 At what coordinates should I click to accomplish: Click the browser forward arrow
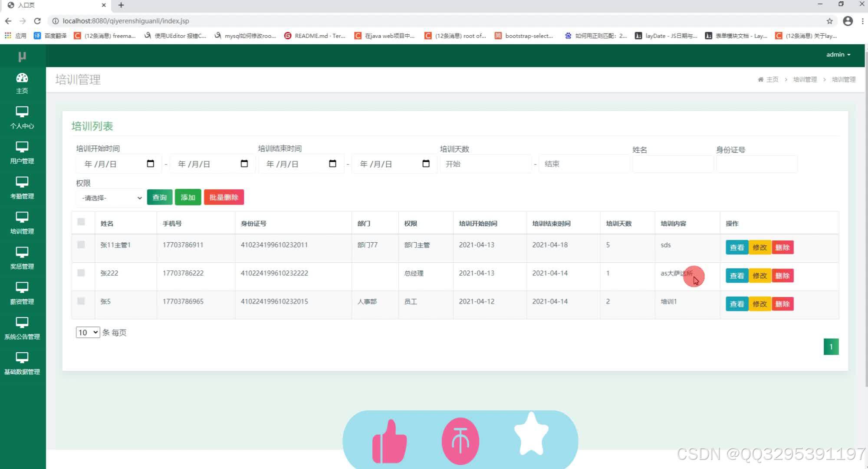23,21
